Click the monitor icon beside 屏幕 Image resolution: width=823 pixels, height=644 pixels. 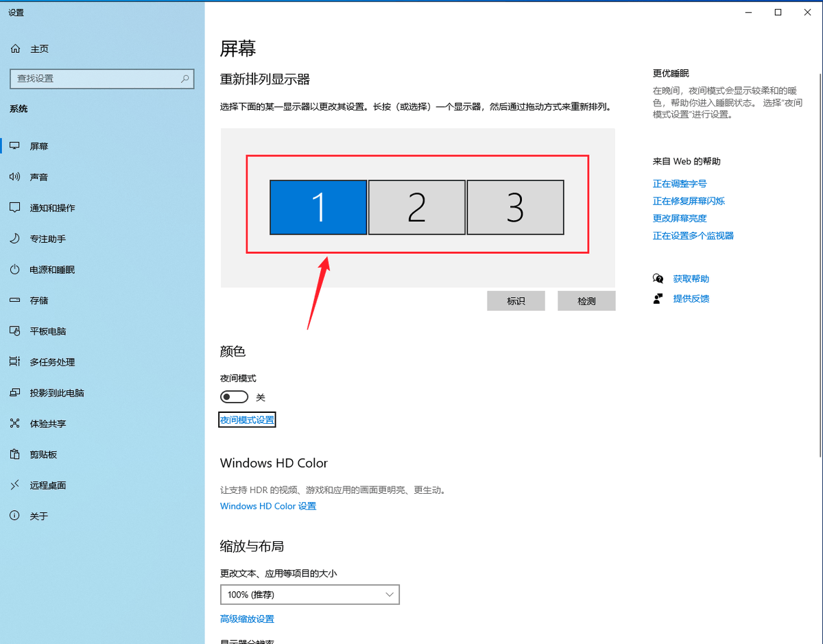[15, 146]
